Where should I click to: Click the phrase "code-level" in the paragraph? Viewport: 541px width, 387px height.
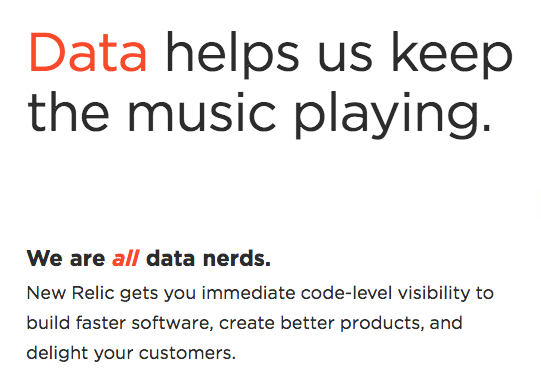(346, 293)
